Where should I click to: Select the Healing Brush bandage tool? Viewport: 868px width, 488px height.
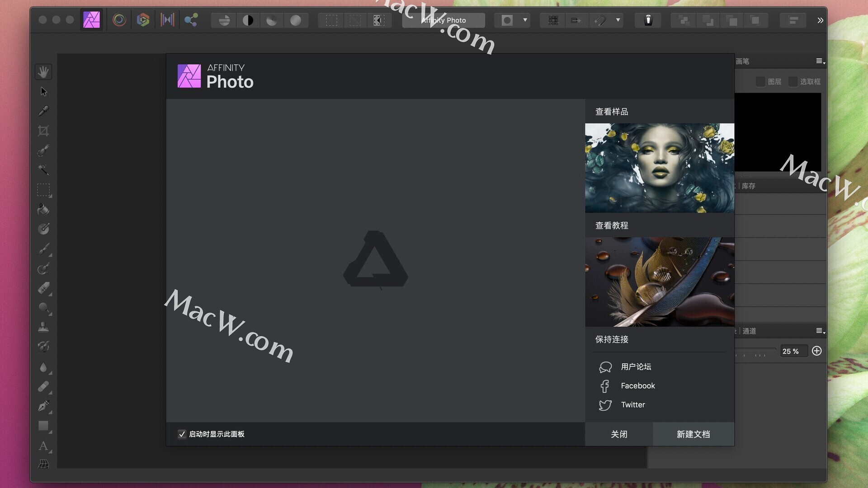click(43, 387)
